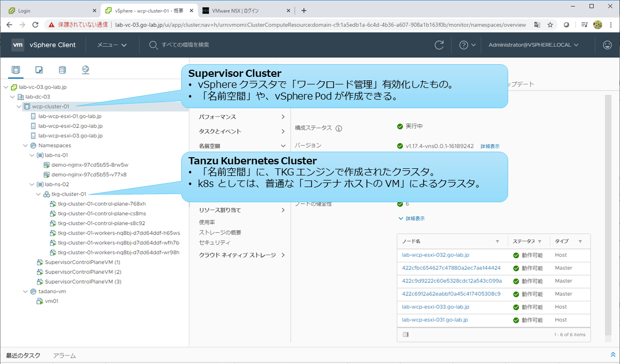Select tkg-cluster-01-control-plane-768xh VM
Image resolution: width=620 pixels, height=364 pixels.
click(101, 204)
